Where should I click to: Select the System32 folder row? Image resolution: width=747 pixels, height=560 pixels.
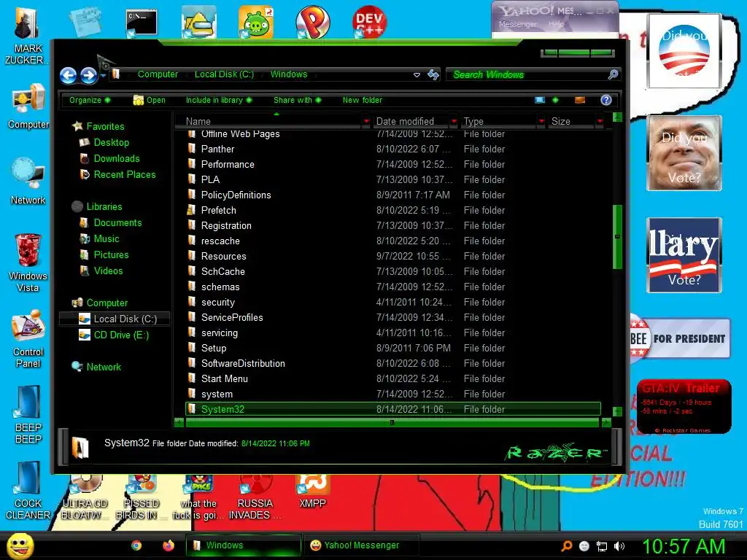point(393,409)
